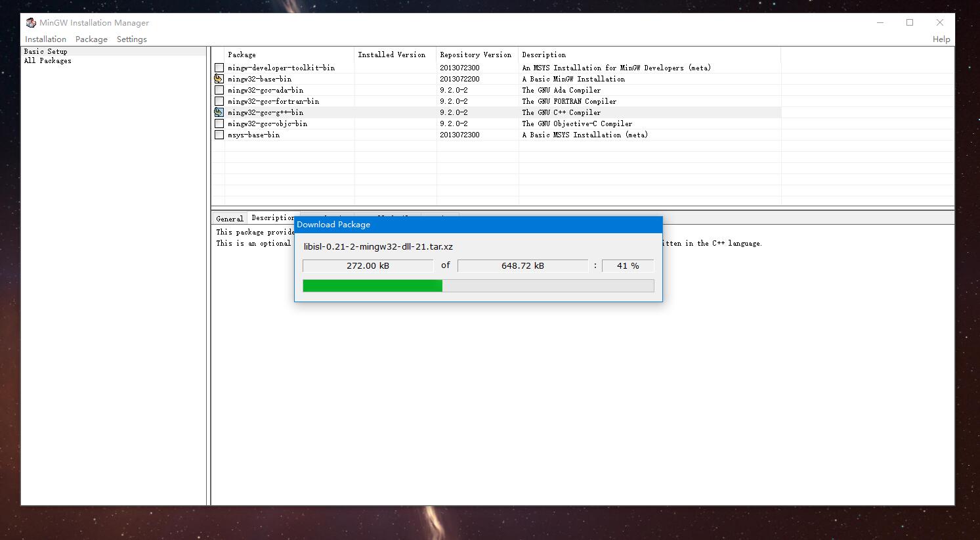Select the mingw-developer-toolkit-bin package name
980x540 pixels.
coord(281,68)
